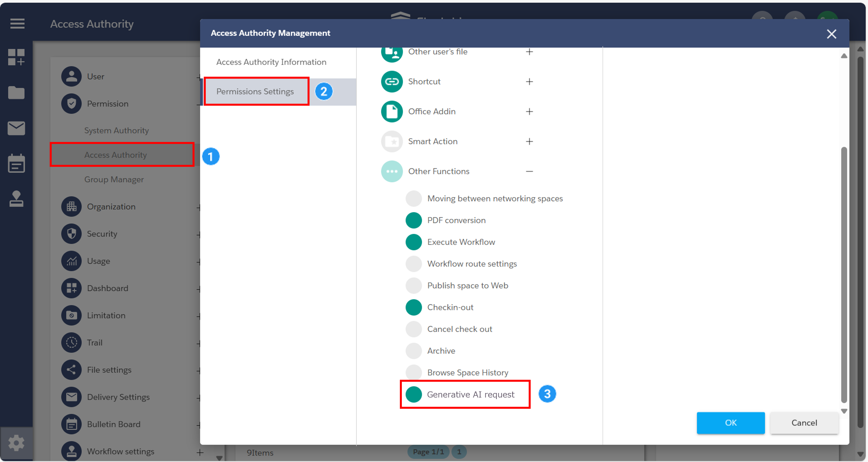Select the Permissions Settings tab
Viewport: 868px width, 462px height.
tap(278, 92)
